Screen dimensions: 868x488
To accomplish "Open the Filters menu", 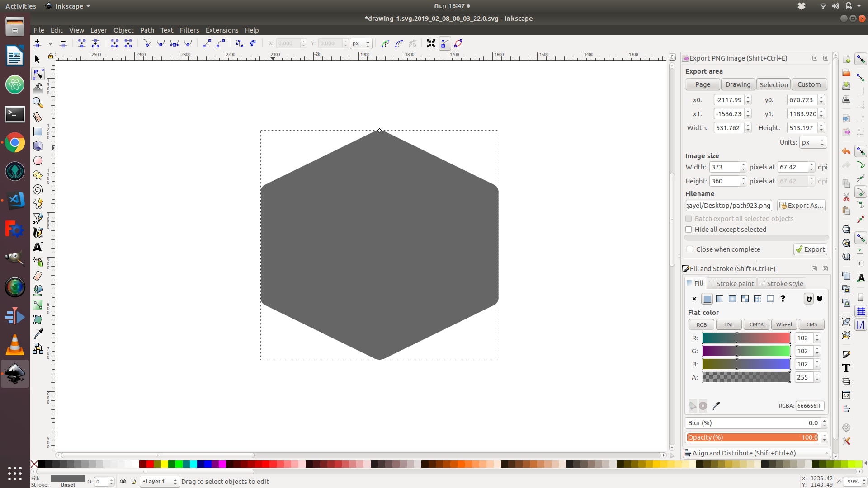I will 189,30.
